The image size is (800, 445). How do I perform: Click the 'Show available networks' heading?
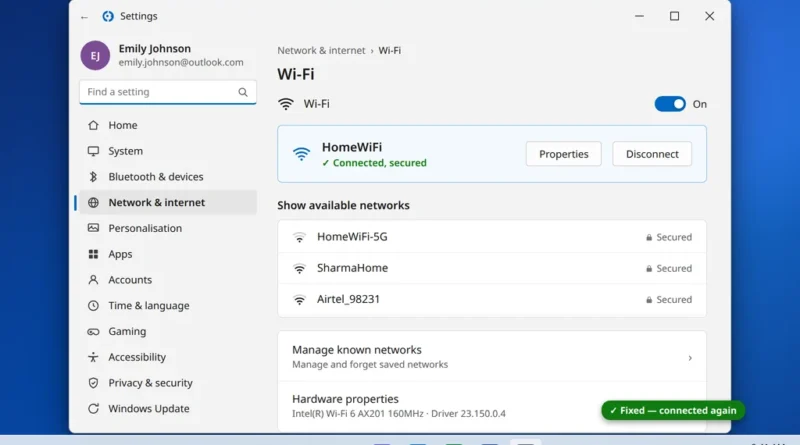tap(343, 205)
